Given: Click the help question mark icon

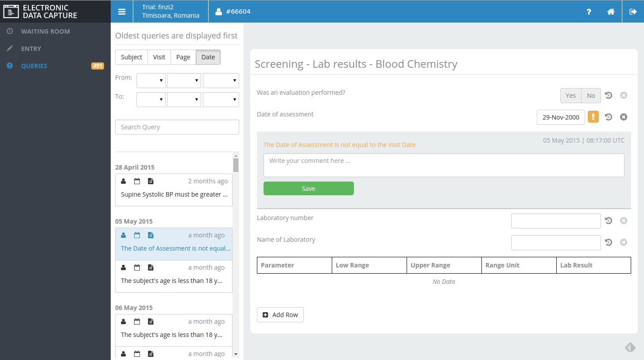Looking at the screenshot, I should [x=589, y=12].
